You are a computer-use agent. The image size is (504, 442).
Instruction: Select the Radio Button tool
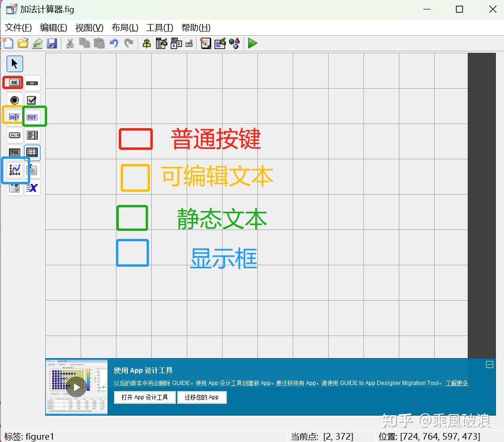pos(14,99)
